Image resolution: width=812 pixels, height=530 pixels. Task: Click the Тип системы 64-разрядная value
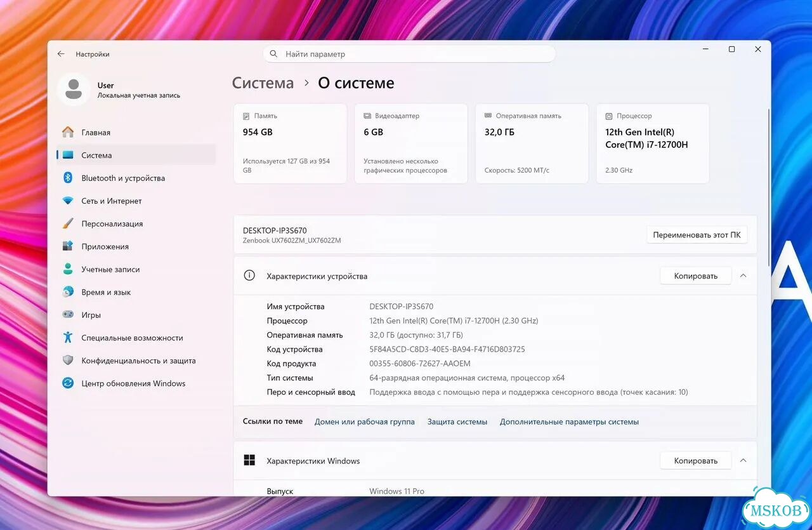[467, 378]
